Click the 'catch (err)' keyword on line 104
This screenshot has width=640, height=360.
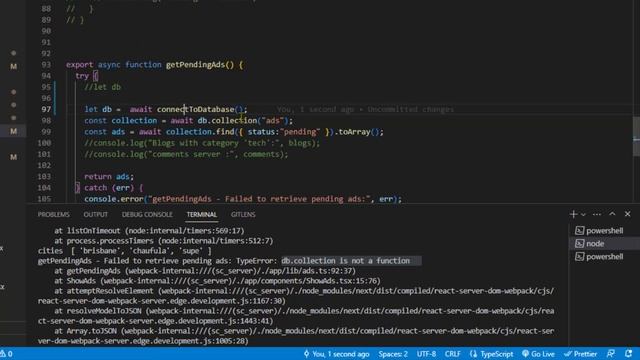tap(109, 188)
